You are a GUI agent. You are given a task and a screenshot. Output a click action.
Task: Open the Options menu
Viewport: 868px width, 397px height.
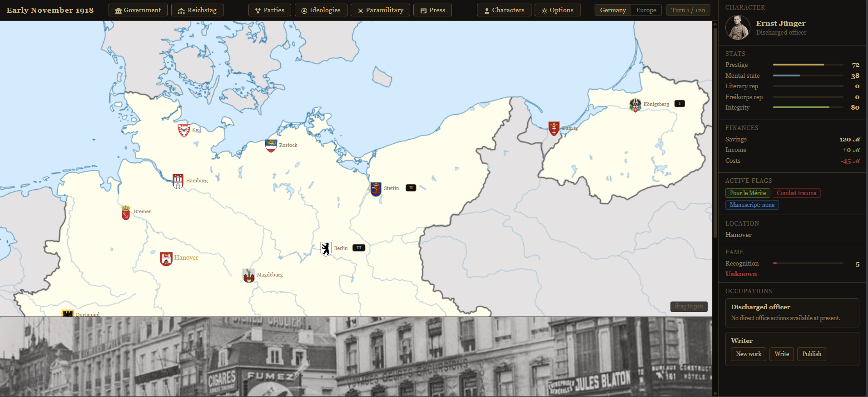[x=557, y=10]
